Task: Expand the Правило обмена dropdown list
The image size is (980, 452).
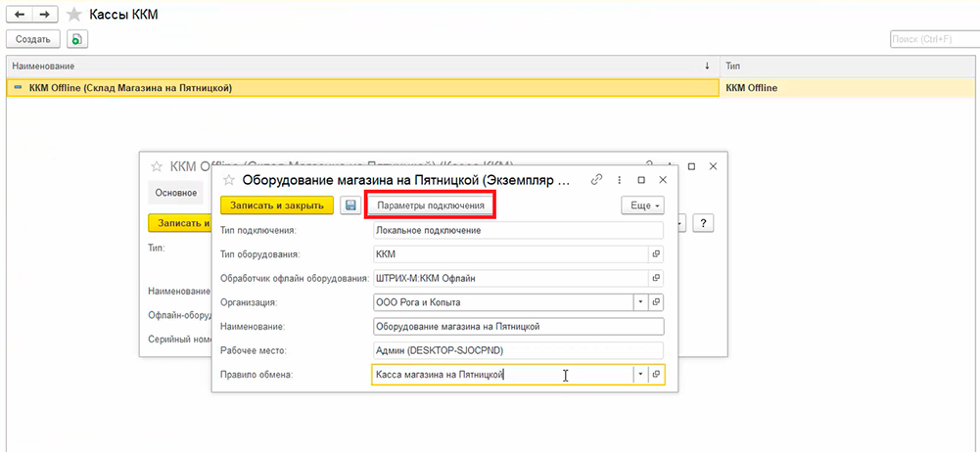Action: (x=640, y=375)
